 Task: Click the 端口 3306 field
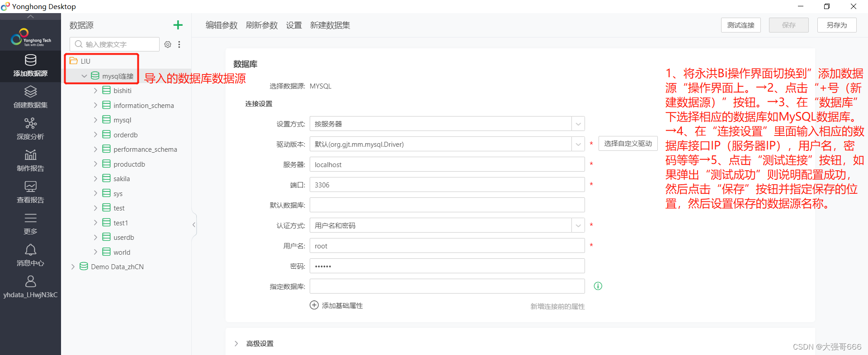click(447, 185)
